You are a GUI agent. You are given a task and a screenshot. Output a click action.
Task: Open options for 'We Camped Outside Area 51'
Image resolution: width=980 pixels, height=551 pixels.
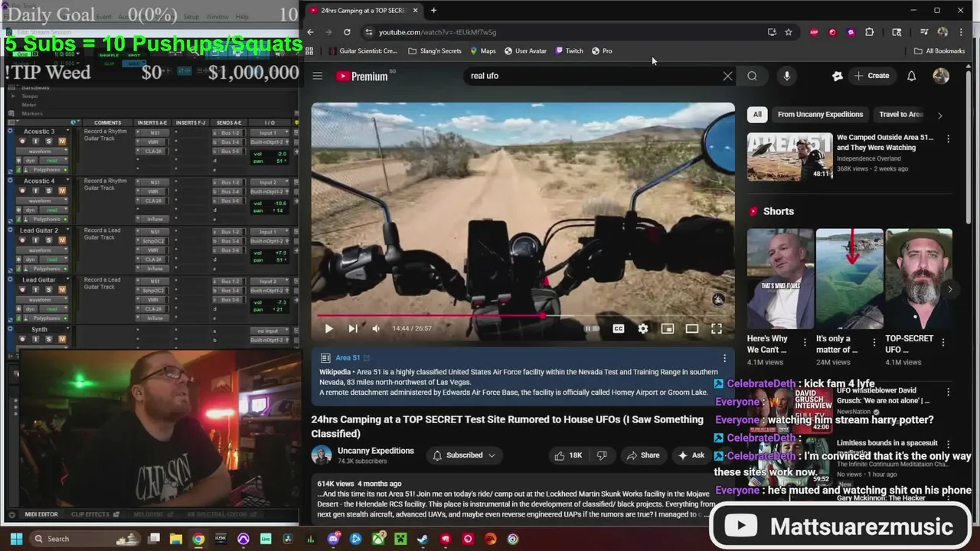(948, 139)
